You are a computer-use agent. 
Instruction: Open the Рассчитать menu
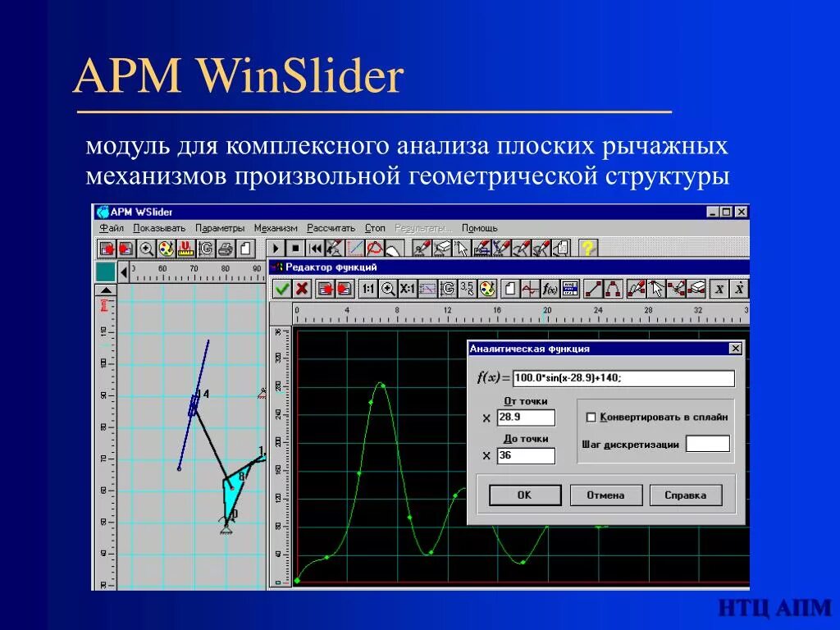point(331,228)
